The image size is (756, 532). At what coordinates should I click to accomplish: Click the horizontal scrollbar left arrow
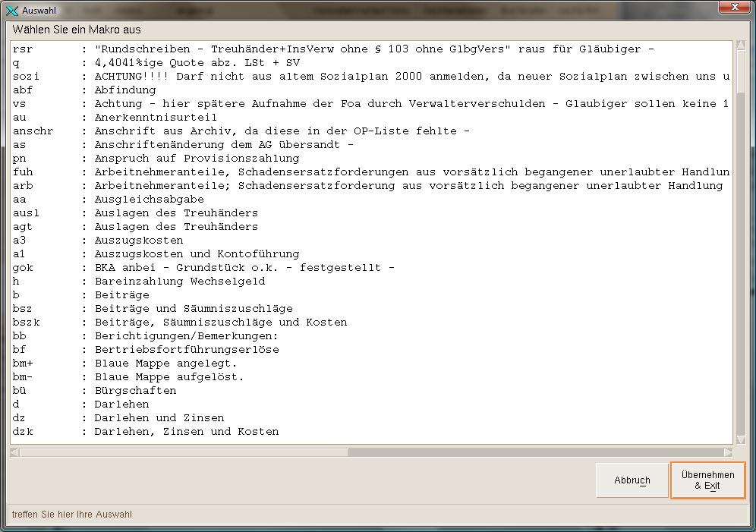click(x=15, y=452)
